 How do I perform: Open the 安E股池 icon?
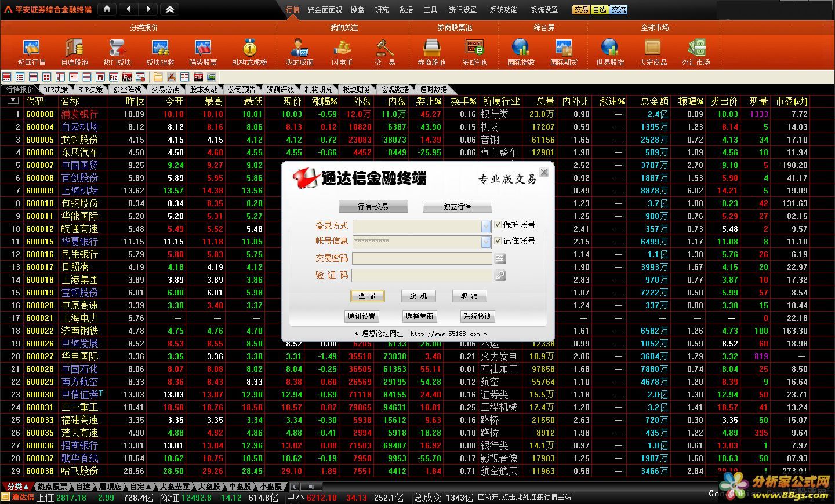(x=474, y=52)
